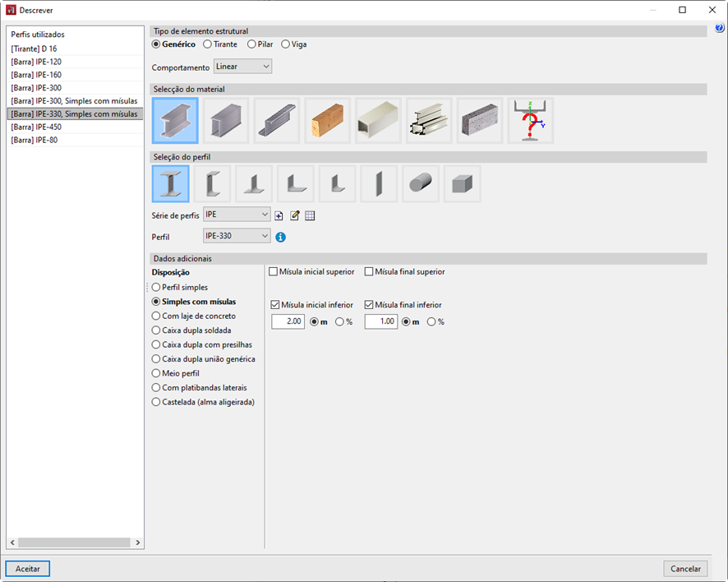Select the I-shaped profile icon
Screen dimensions: 728x582
pyautogui.click(x=170, y=183)
